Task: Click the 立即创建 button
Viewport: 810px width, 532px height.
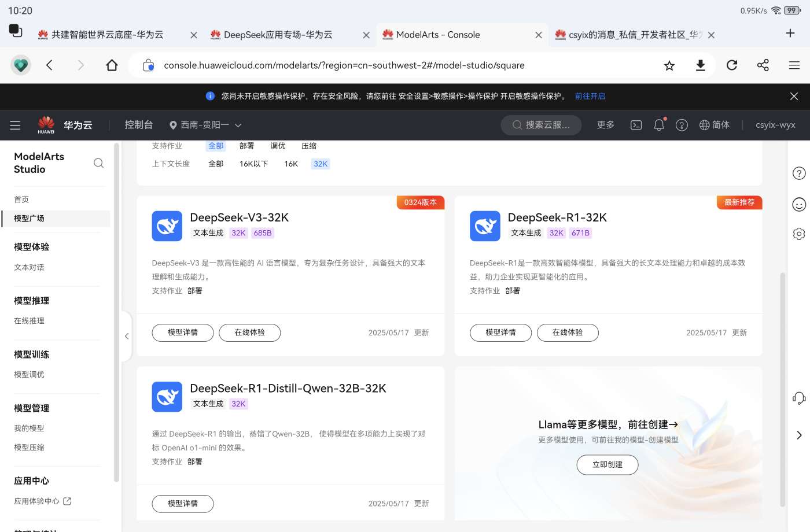Action: pyautogui.click(x=607, y=464)
